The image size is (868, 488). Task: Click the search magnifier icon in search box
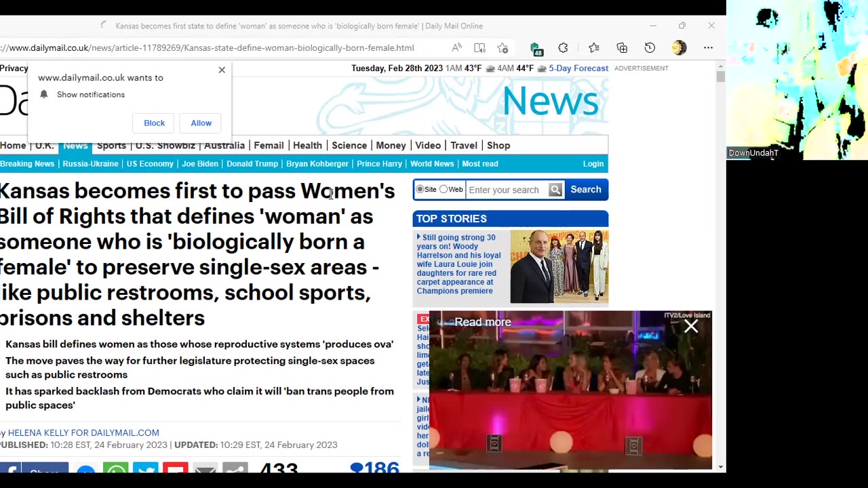pyautogui.click(x=555, y=190)
